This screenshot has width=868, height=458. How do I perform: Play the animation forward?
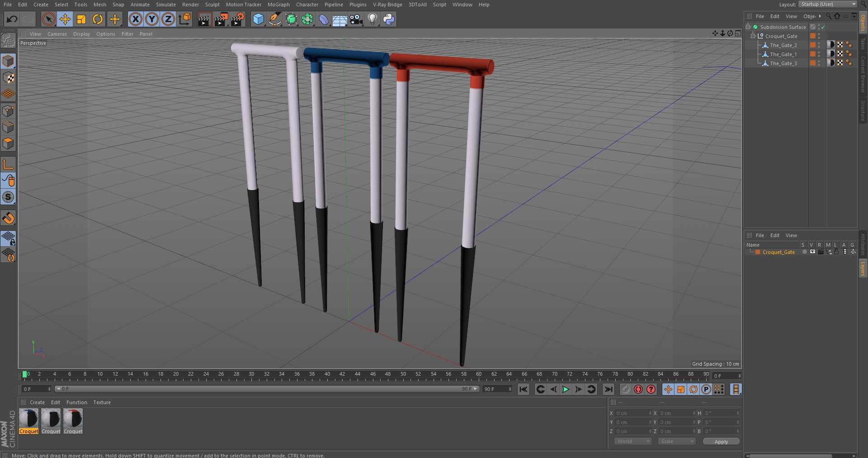pos(566,389)
